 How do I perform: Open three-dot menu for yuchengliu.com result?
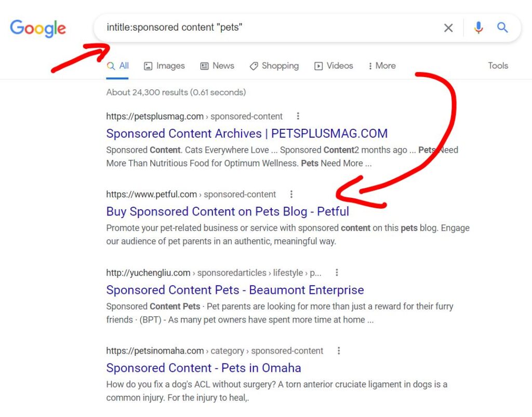coord(337,273)
